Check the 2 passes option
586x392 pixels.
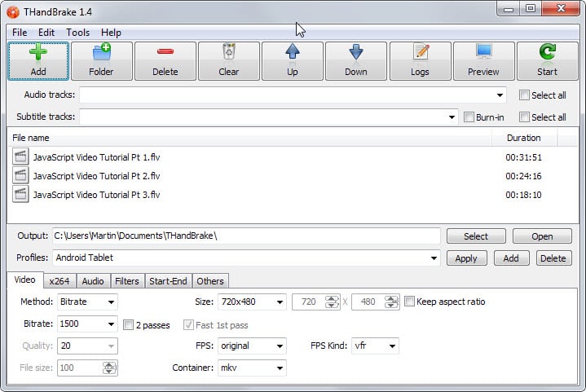[x=128, y=324]
